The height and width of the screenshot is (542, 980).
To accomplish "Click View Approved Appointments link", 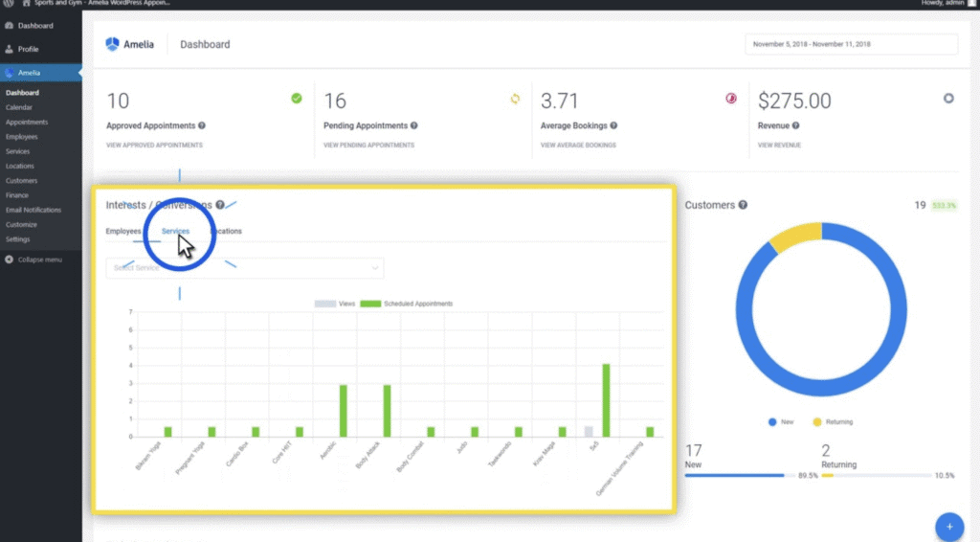I will [154, 146].
